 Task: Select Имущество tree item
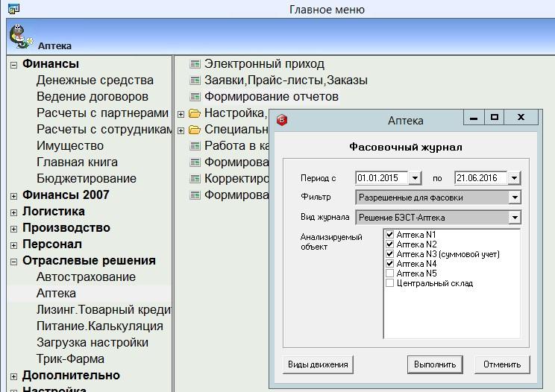70,145
